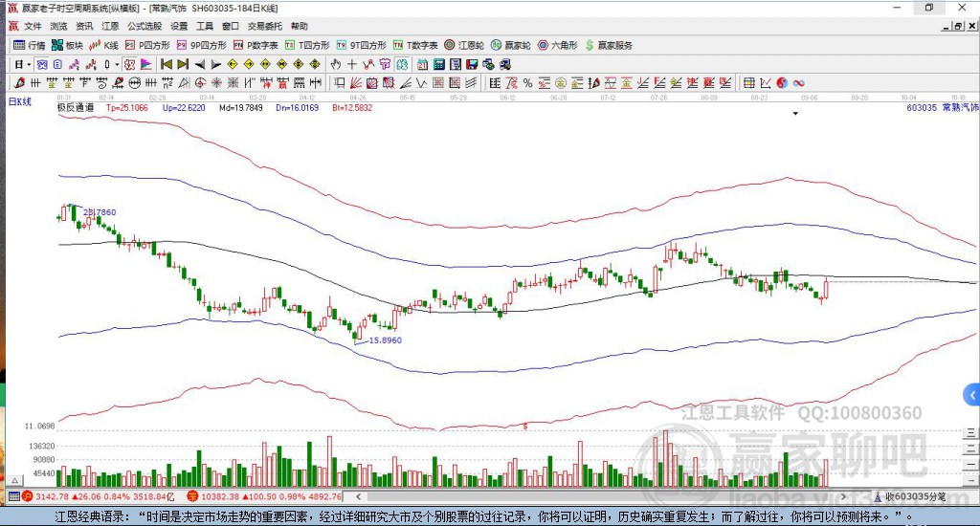Open the T数字表 tool
Screen dimensions: 980x526
415,45
